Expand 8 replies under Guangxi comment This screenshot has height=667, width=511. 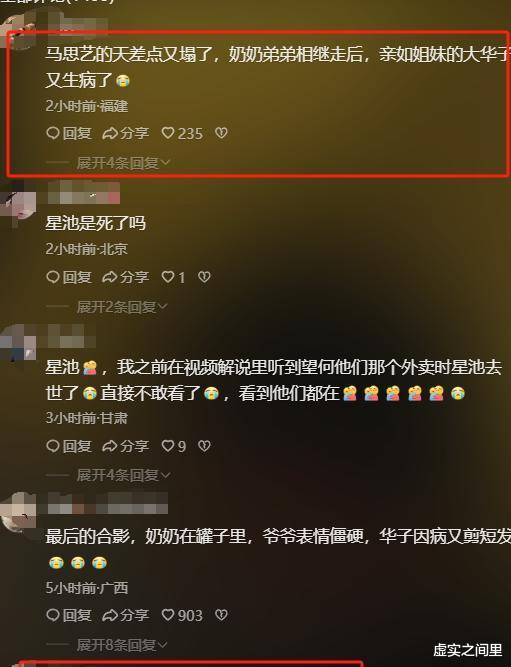click(x=122, y=645)
